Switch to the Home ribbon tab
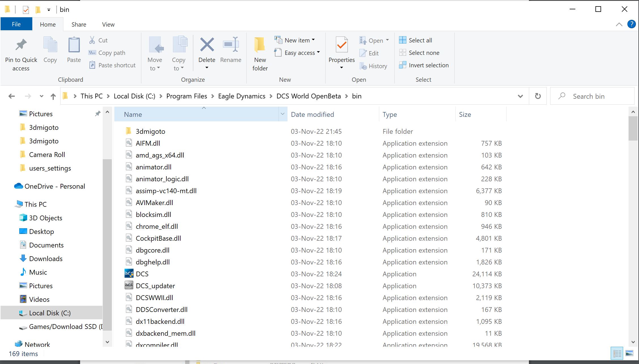This screenshot has width=639, height=364. [48, 25]
